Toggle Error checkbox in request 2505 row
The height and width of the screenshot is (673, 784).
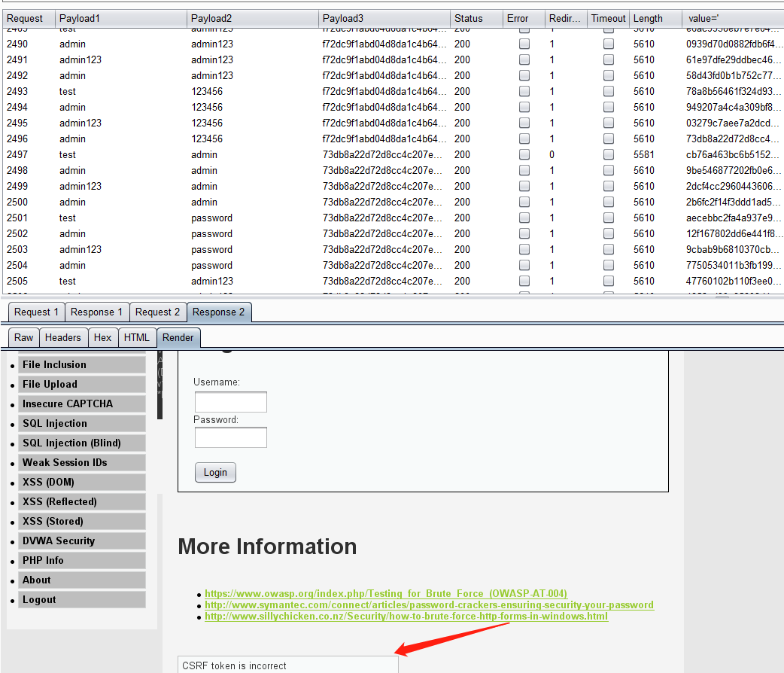[x=524, y=282]
